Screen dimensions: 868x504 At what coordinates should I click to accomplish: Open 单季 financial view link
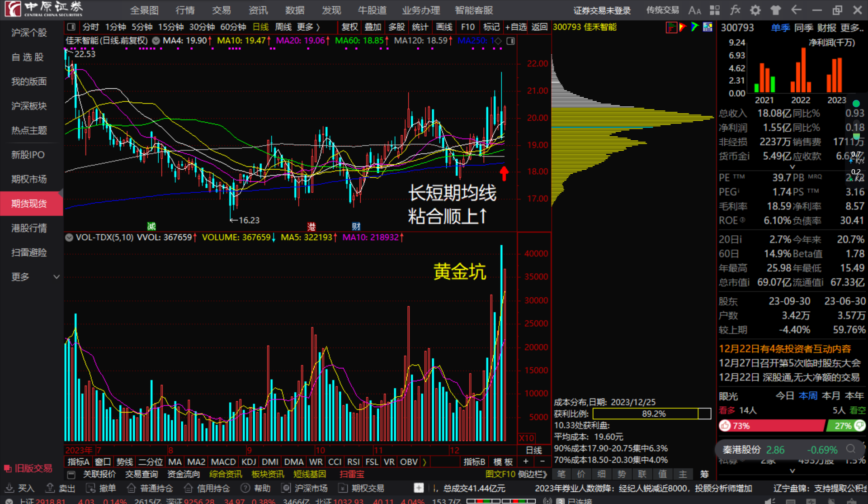tap(780, 28)
